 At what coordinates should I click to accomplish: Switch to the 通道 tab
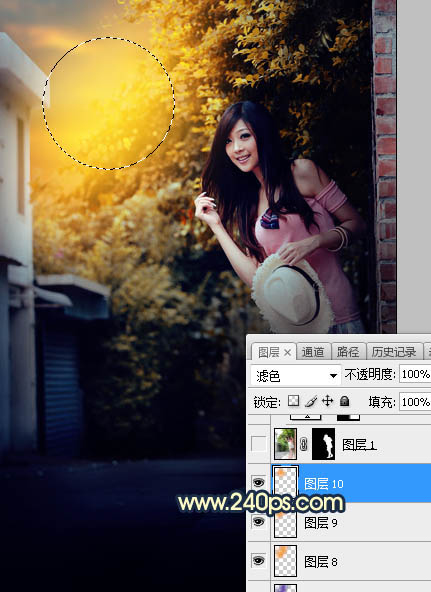click(x=313, y=352)
